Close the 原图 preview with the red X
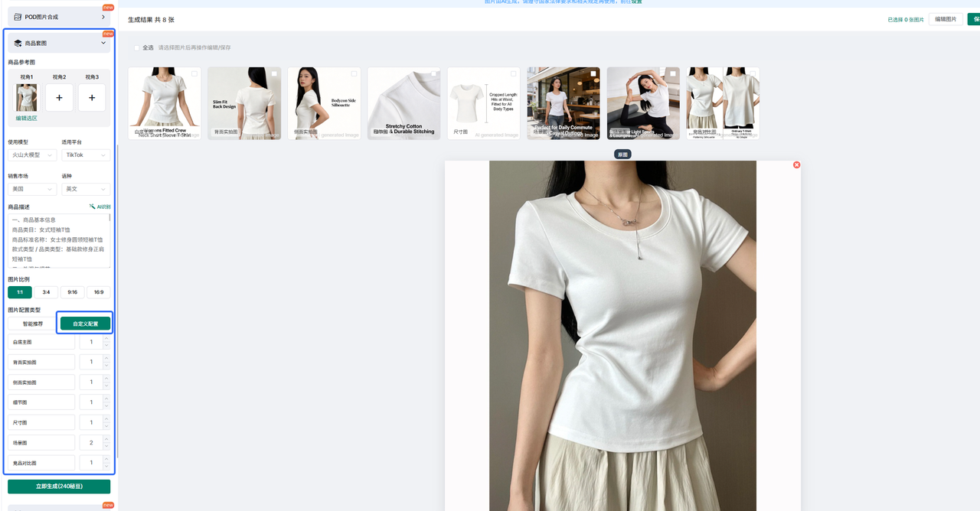Image resolution: width=980 pixels, height=511 pixels. (x=796, y=165)
